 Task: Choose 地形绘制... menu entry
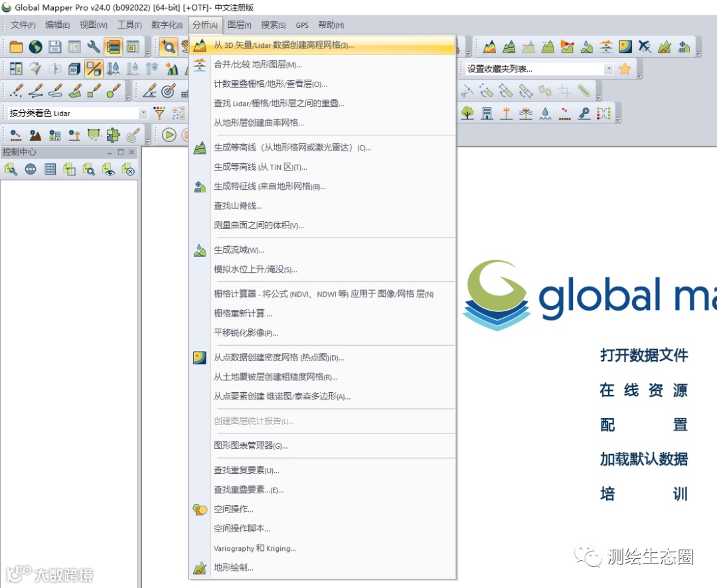coord(323,567)
